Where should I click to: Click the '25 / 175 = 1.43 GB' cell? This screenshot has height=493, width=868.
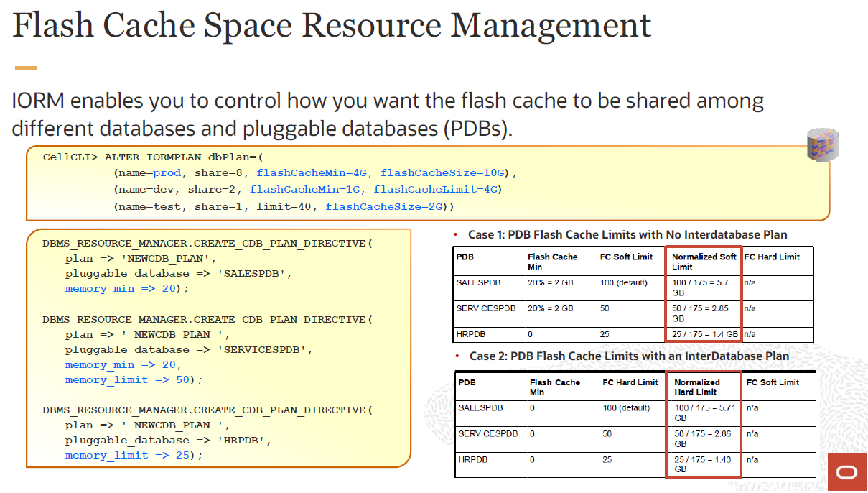[x=705, y=464]
